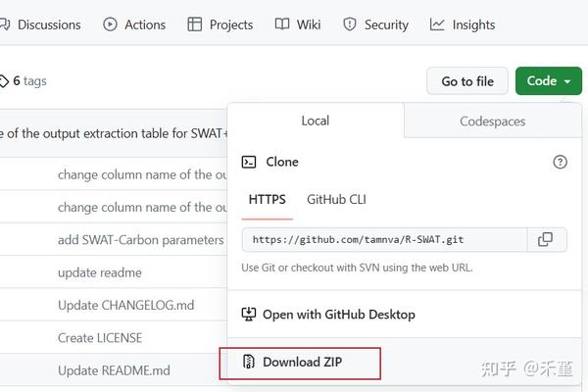Viewport: 588px width, 392px height.
Task: Expand the green Code dropdown
Action: [549, 81]
